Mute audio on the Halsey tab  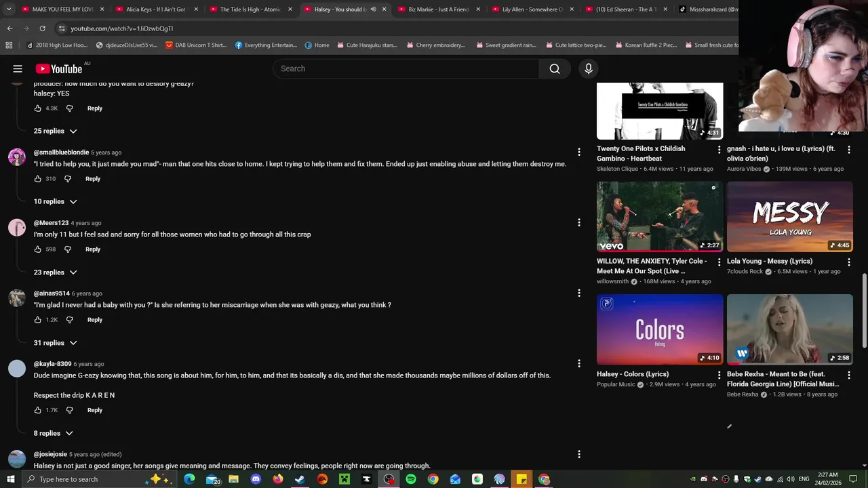[373, 9]
